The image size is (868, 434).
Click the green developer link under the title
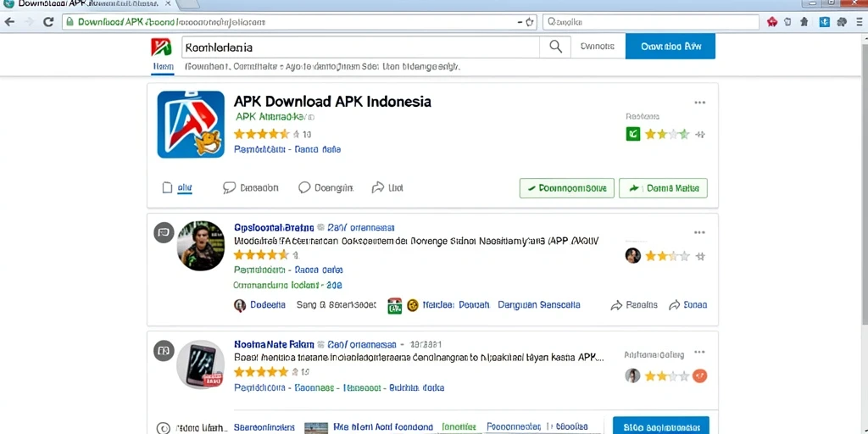(275, 117)
